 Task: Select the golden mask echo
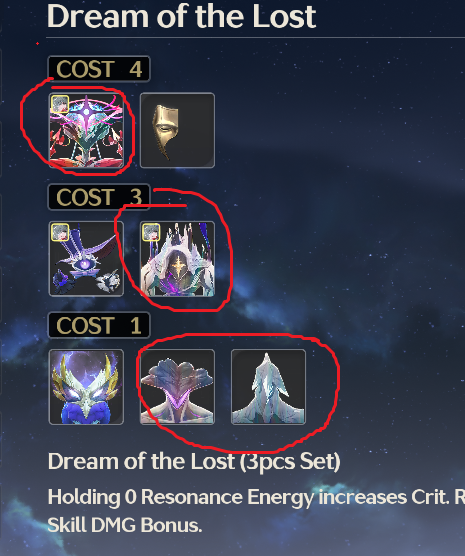click(x=177, y=130)
